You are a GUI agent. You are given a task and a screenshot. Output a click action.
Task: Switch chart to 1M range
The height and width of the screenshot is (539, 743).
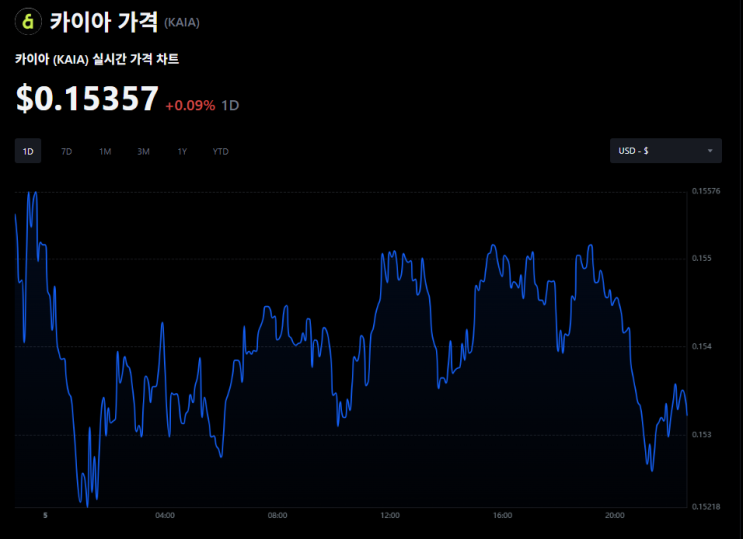click(x=105, y=151)
